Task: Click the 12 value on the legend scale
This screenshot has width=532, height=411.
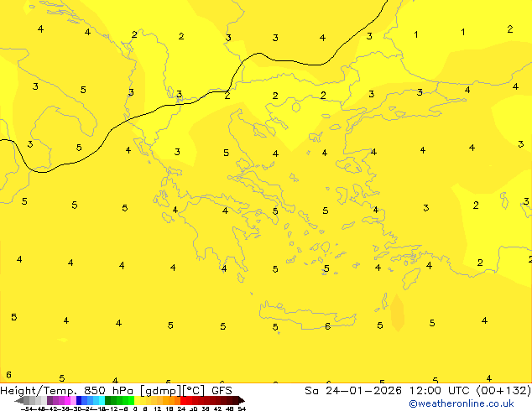Action: pyautogui.click(x=157, y=408)
